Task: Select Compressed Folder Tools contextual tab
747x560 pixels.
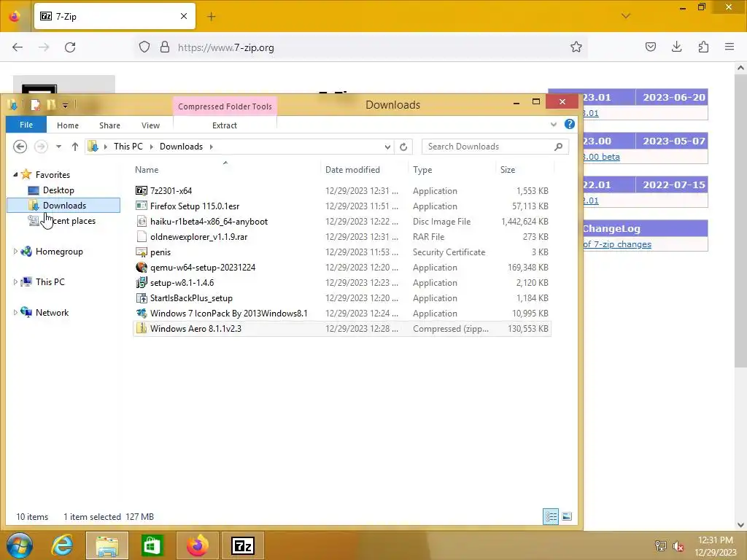Action: coord(225,106)
